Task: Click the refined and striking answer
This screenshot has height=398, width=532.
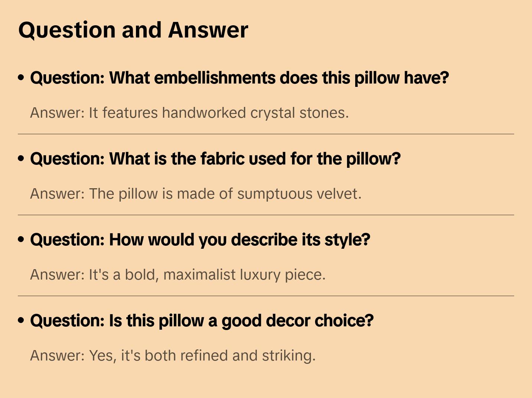Action: (x=173, y=356)
